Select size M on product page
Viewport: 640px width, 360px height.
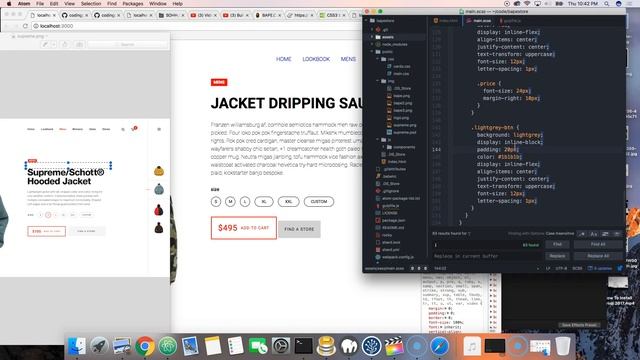click(x=230, y=202)
